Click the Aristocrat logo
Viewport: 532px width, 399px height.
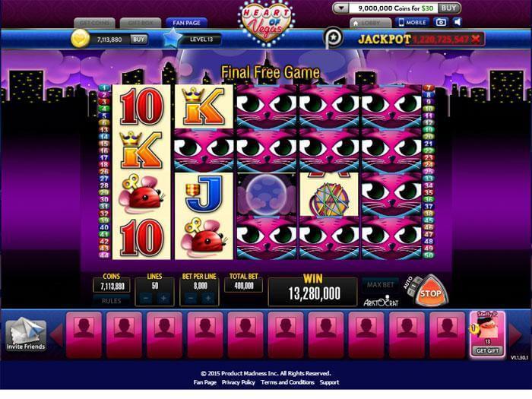pyautogui.click(x=380, y=302)
